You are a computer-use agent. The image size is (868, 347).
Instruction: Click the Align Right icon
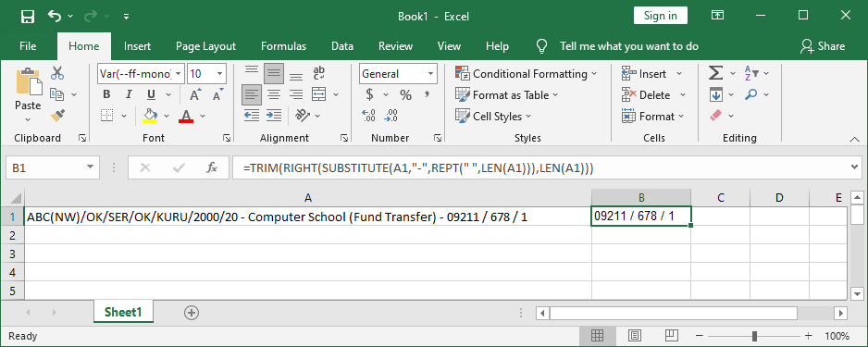(x=296, y=94)
